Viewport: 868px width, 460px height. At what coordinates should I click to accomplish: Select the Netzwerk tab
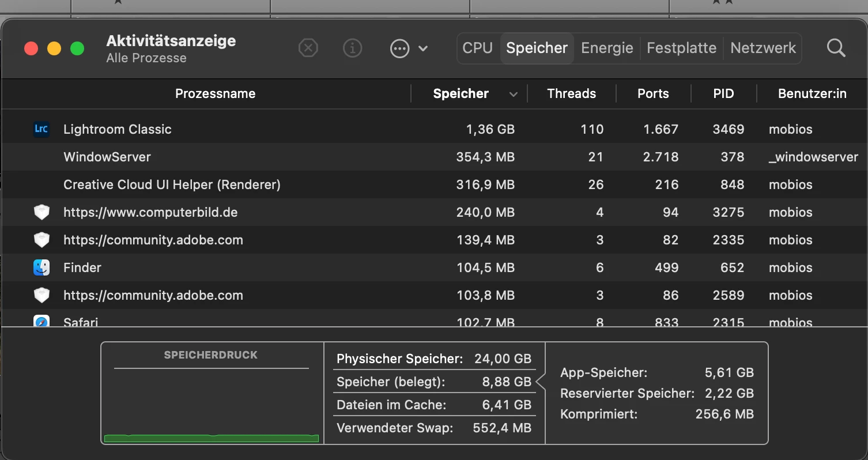[763, 48]
